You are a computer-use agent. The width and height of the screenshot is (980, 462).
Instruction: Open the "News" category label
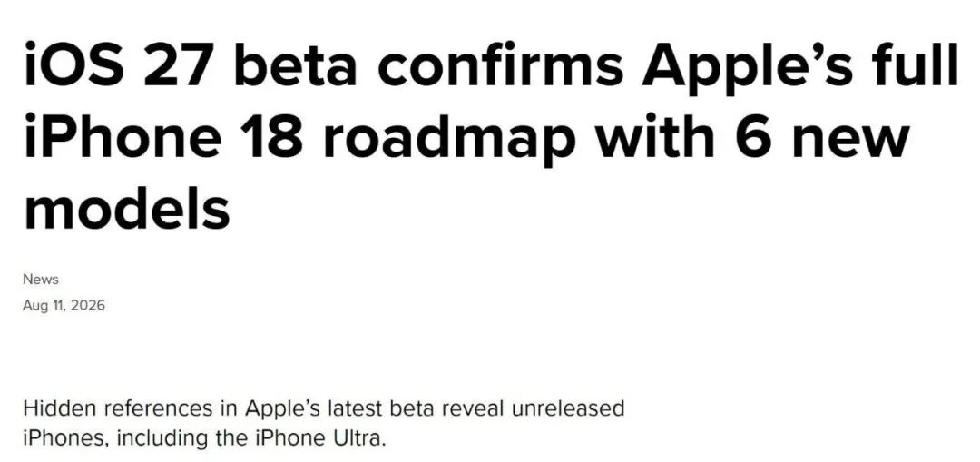41,280
